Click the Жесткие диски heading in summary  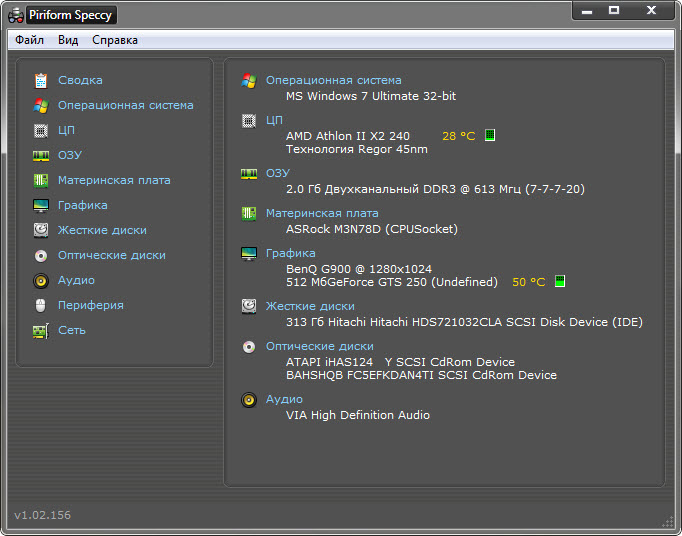[310, 306]
